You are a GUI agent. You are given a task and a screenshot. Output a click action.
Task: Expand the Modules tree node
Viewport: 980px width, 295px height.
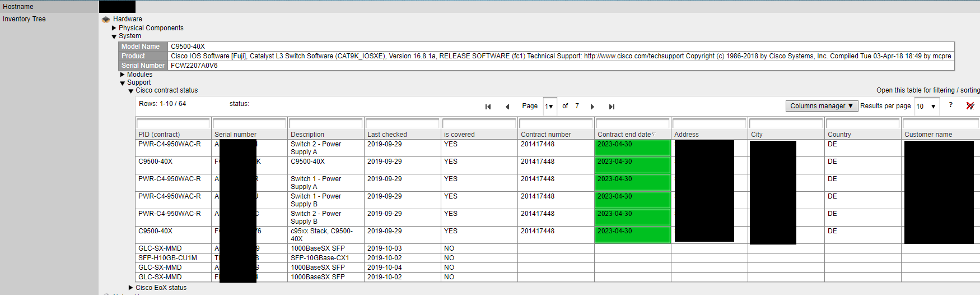click(x=123, y=75)
